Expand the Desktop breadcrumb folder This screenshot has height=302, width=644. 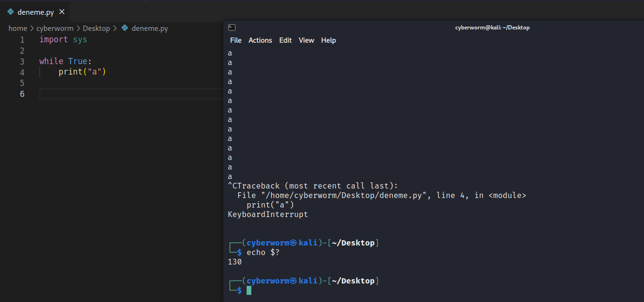click(x=96, y=28)
